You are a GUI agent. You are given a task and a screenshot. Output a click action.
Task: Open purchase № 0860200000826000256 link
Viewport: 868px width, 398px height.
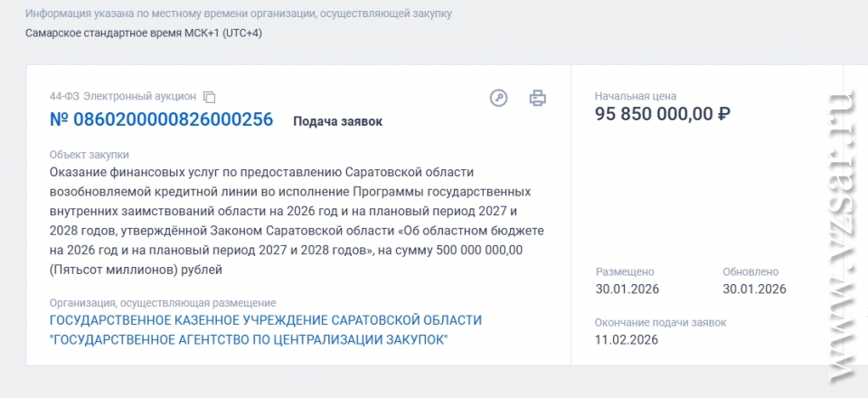[x=161, y=119]
